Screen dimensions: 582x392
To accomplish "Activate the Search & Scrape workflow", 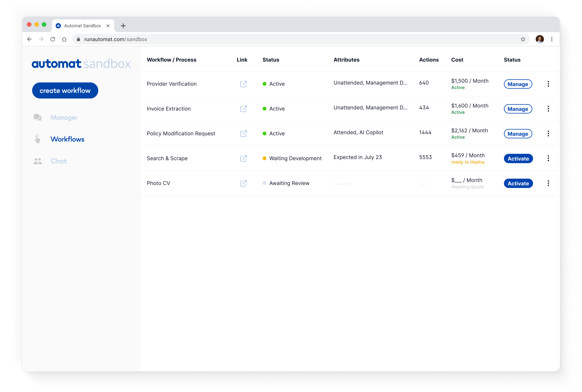I will coord(518,158).
